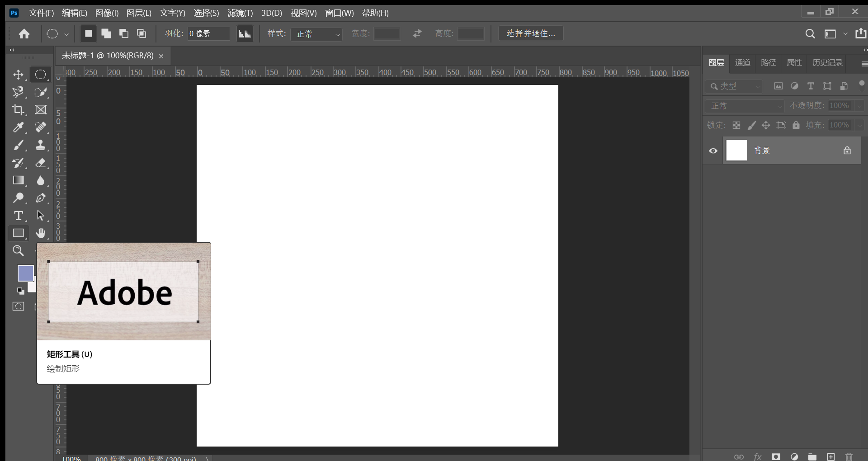Select the Move tool
This screenshot has height=461, width=868.
pyautogui.click(x=18, y=75)
